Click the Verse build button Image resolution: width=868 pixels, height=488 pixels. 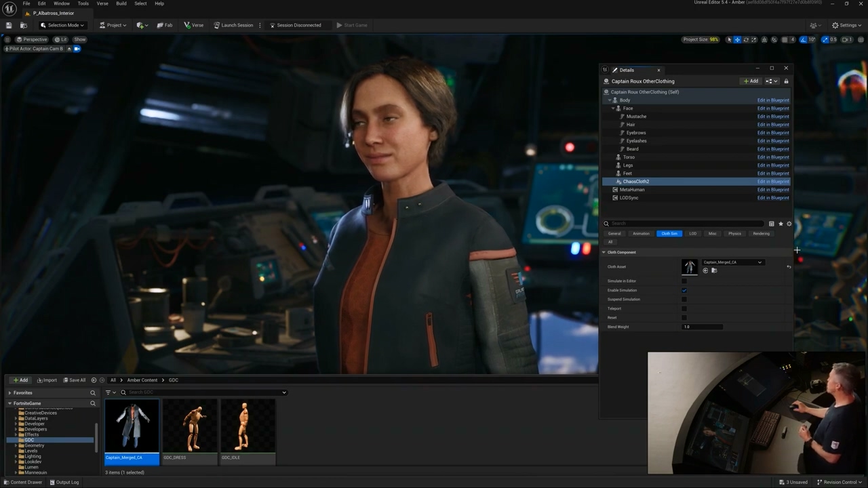[194, 25]
